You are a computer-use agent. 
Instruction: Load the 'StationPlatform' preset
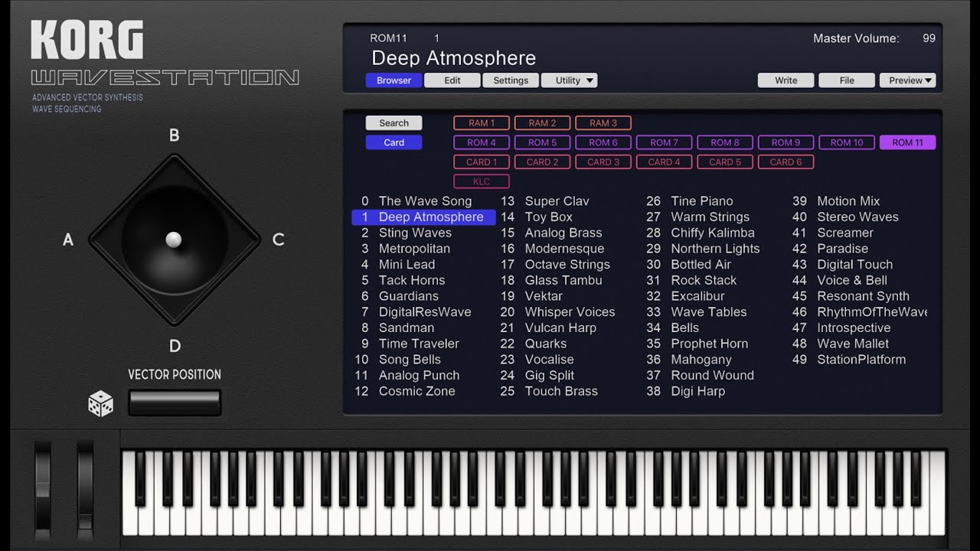[861, 360]
